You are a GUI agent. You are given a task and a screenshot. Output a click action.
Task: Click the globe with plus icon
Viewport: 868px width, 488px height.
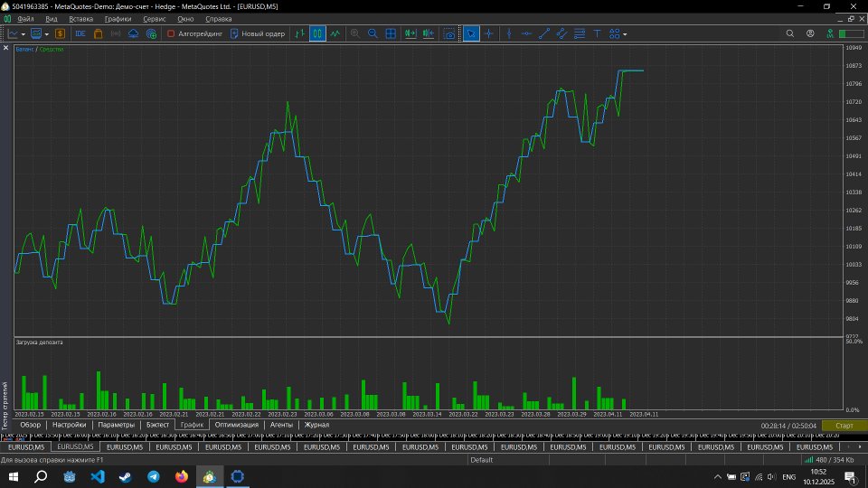pos(151,33)
